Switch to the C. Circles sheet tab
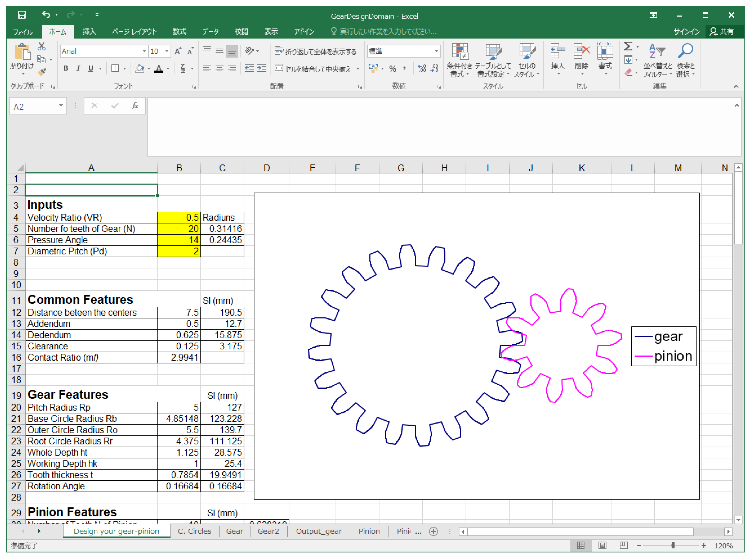The height and width of the screenshot is (560, 752). click(x=194, y=531)
